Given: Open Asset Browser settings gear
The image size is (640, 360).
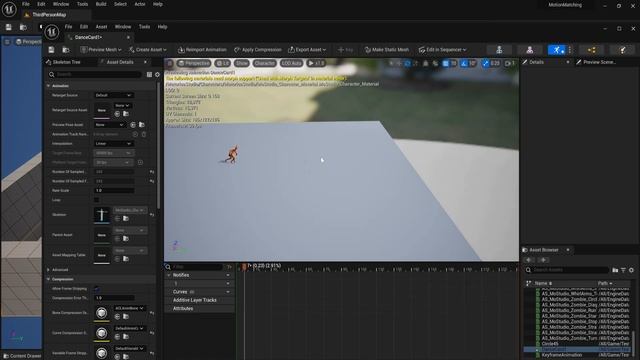Looking at the screenshot, I should pos(631,270).
